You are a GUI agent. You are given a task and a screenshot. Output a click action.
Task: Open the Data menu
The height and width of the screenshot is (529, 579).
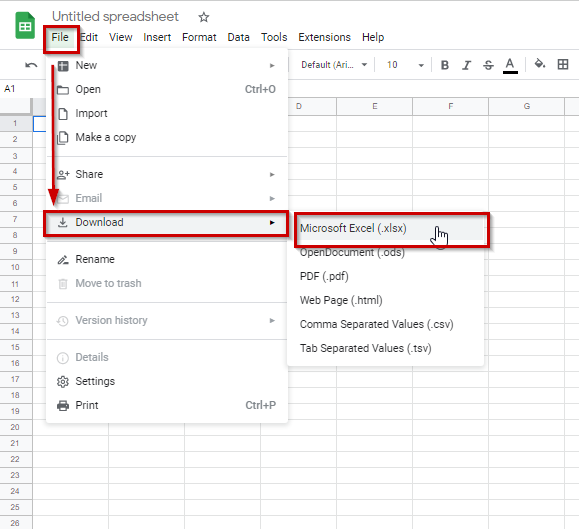click(238, 37)
